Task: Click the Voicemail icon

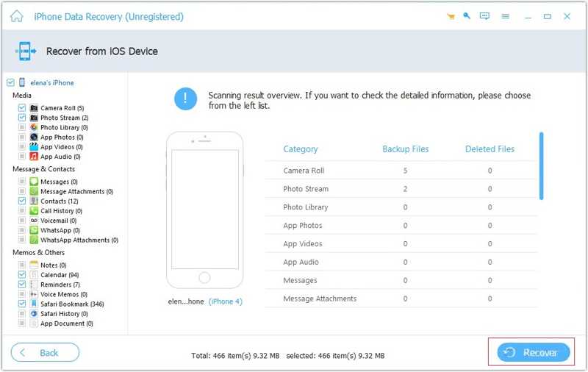Action: click(x=34, y=221)
